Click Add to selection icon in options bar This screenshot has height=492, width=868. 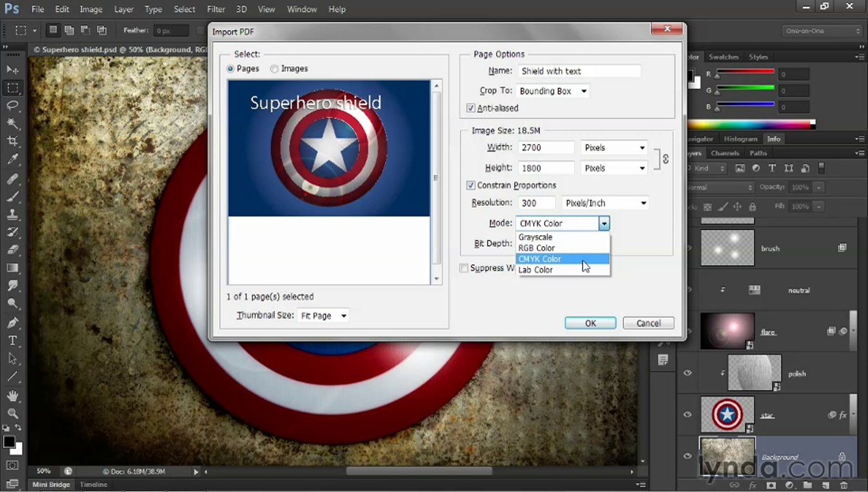coord(69,30)
